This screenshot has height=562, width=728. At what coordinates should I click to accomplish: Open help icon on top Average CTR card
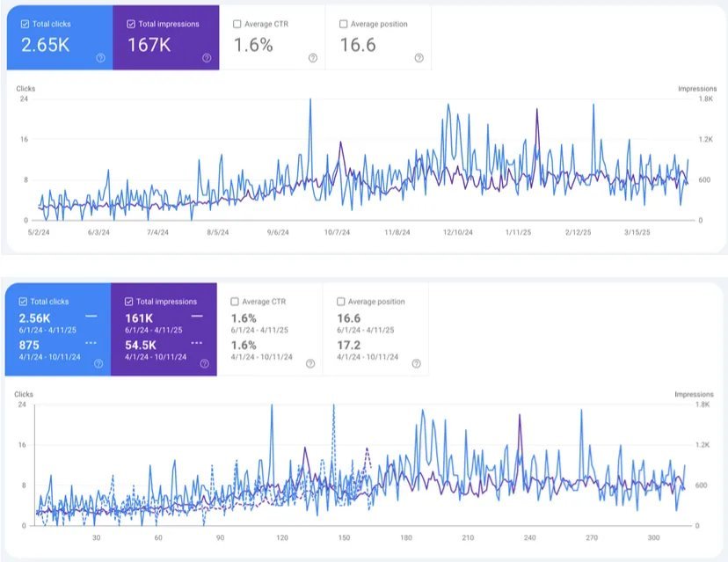click(x=313, y=57)
